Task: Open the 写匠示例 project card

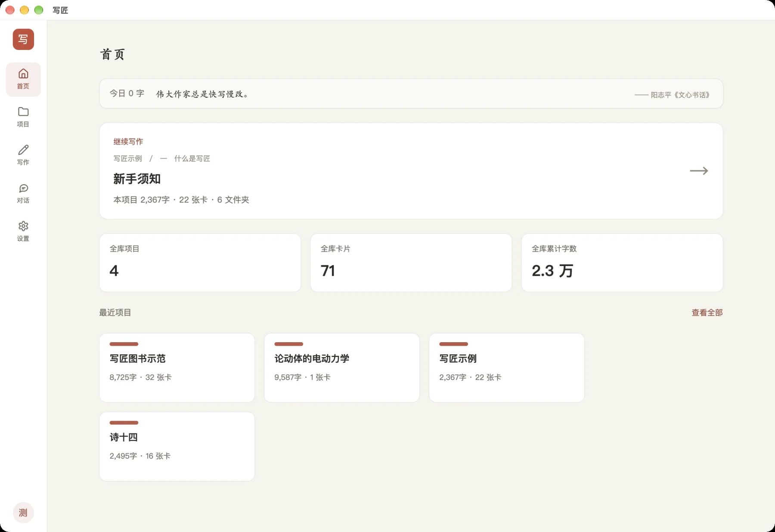Action: point(507,368)
